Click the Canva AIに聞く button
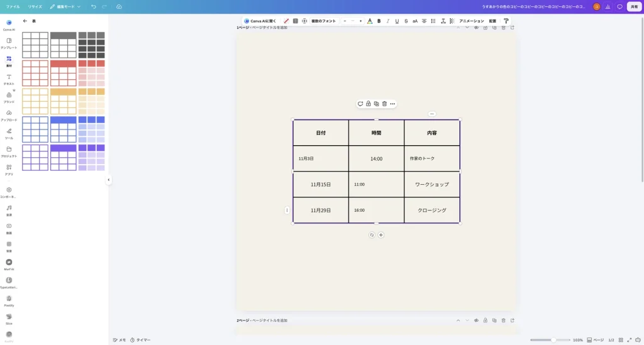Screen dimensions: 644x345 pyautogui.click(x=260, y=21)
